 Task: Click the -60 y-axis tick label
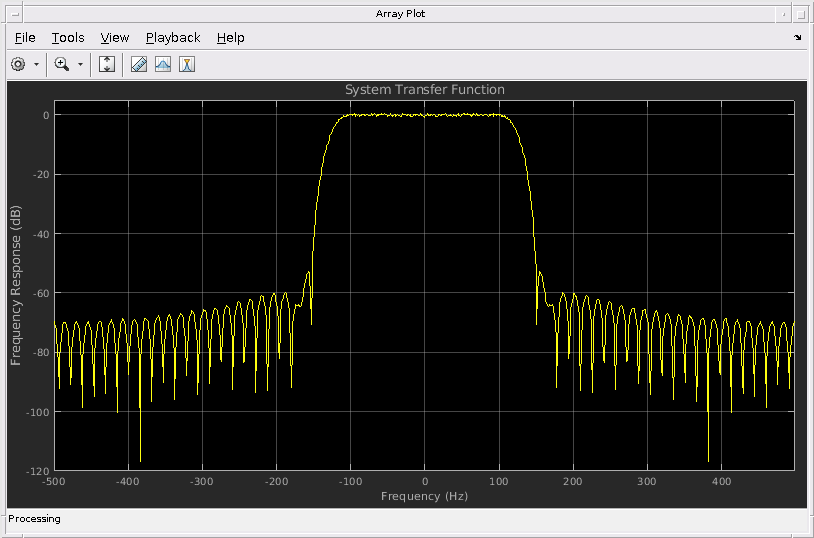tap(40, 293)
